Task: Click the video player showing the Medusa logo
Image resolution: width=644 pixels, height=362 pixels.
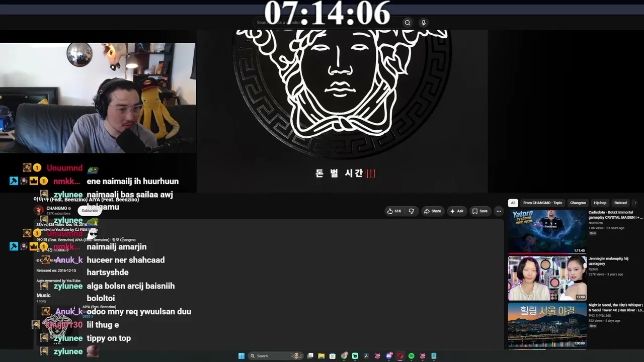Action: point(342,111)
